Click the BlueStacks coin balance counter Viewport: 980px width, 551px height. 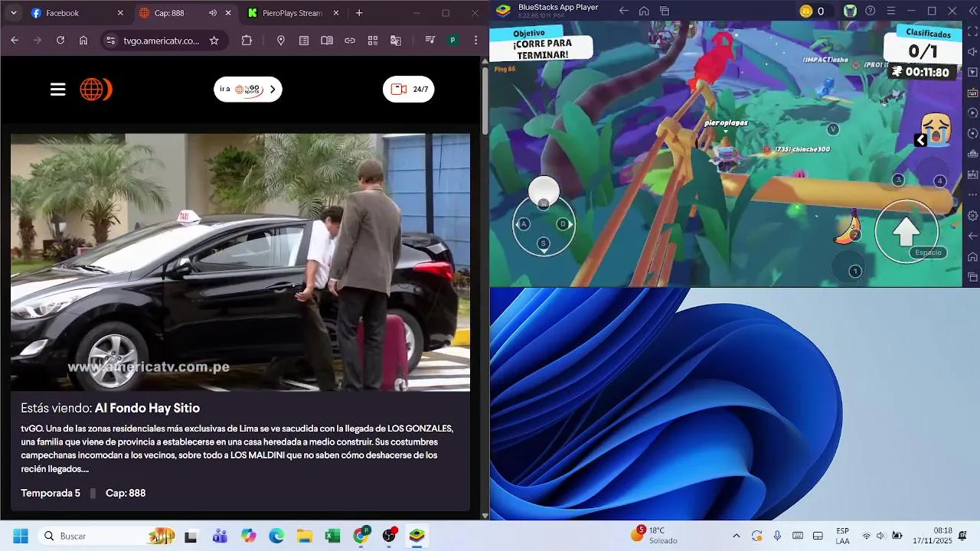point(812,11)
